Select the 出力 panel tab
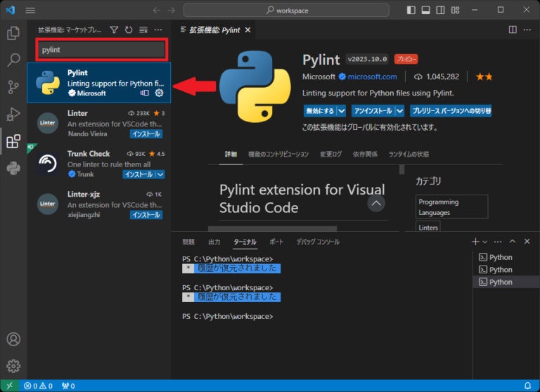 tap(214, 242)
